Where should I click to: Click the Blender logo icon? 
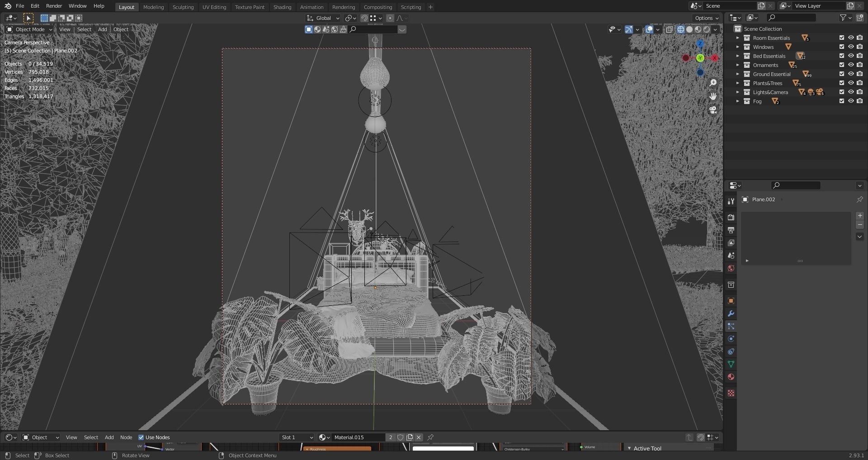click(x=8, y=6)
